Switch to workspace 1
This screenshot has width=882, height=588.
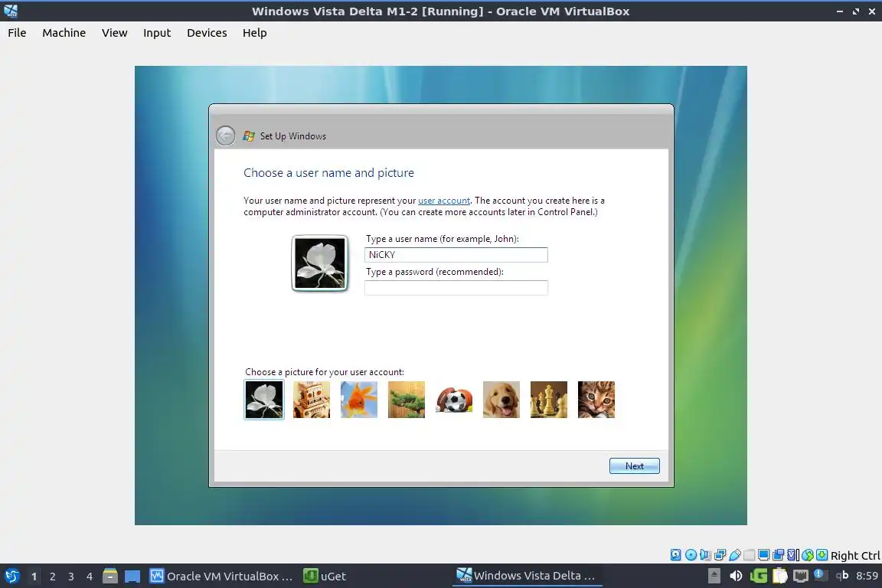tap(34, 577)
